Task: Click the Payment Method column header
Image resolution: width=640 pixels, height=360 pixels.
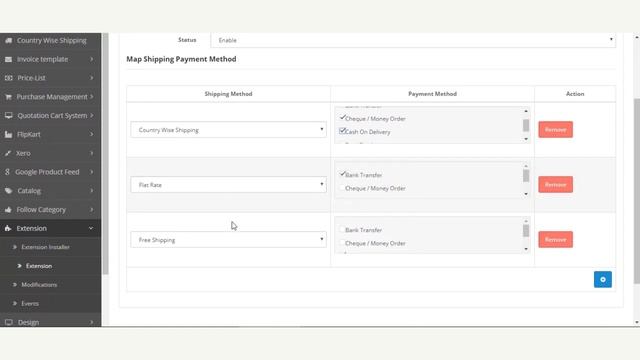Action: (432, 94)
